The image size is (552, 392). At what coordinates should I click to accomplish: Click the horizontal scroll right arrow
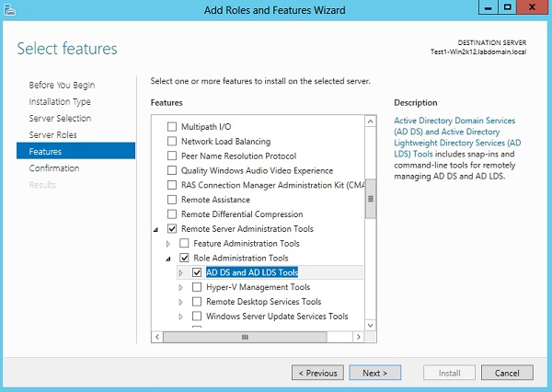tap(358, 337)
